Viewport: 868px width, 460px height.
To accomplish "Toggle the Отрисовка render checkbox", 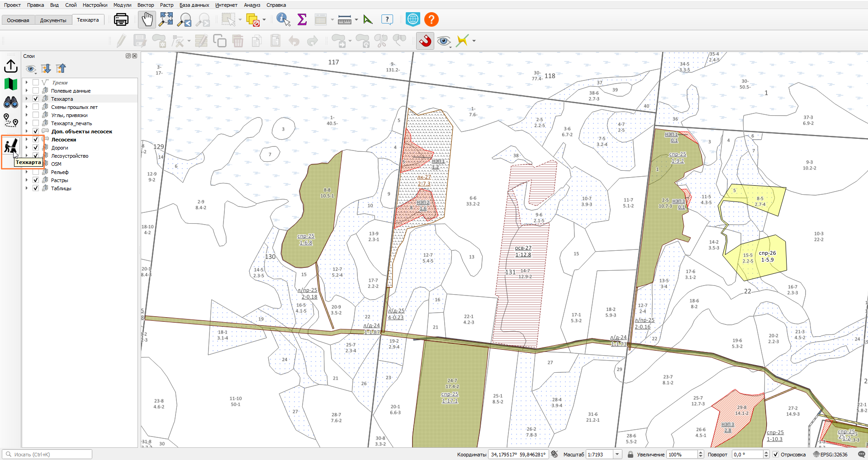I will pos(776,454).
